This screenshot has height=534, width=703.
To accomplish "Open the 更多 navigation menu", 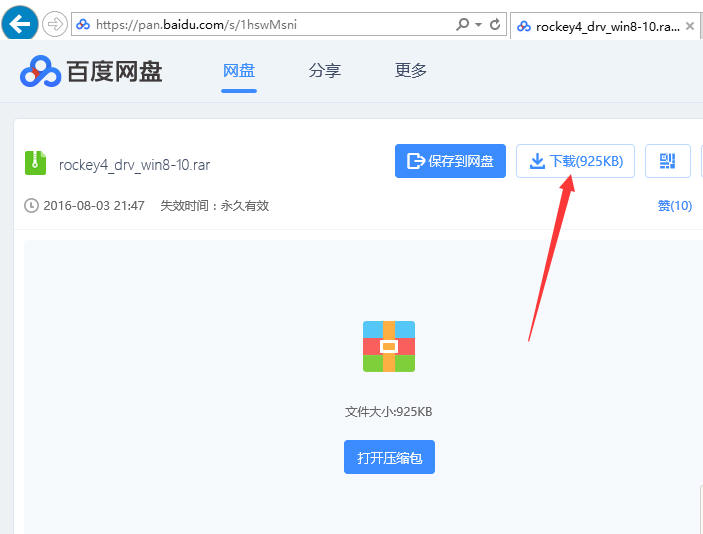I will (411, 70).
